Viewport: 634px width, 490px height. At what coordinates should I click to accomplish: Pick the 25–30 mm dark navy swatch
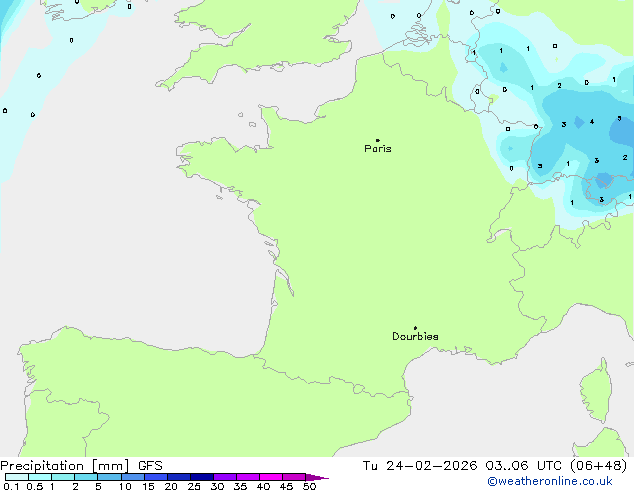(x=202, y=477)
